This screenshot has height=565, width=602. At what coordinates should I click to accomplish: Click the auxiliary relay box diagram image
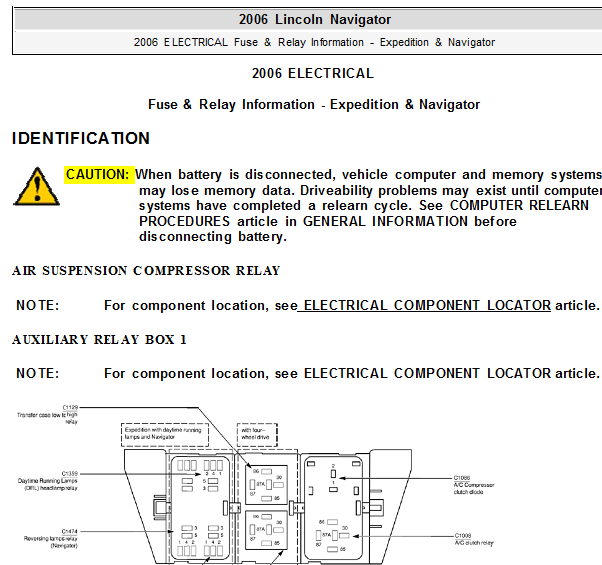tap(255, 484)
